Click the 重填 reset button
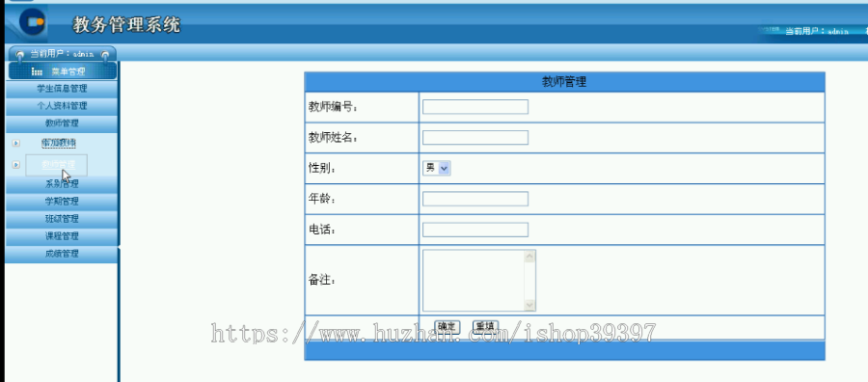868x382 pixels. pos(485,327)
